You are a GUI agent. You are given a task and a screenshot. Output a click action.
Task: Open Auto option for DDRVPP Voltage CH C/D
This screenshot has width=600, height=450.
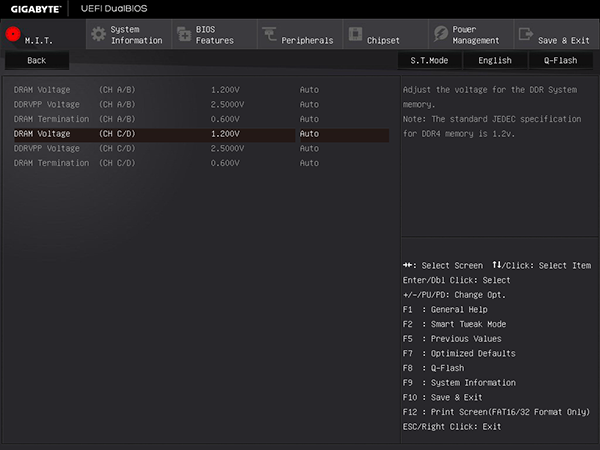pos(309,148)
